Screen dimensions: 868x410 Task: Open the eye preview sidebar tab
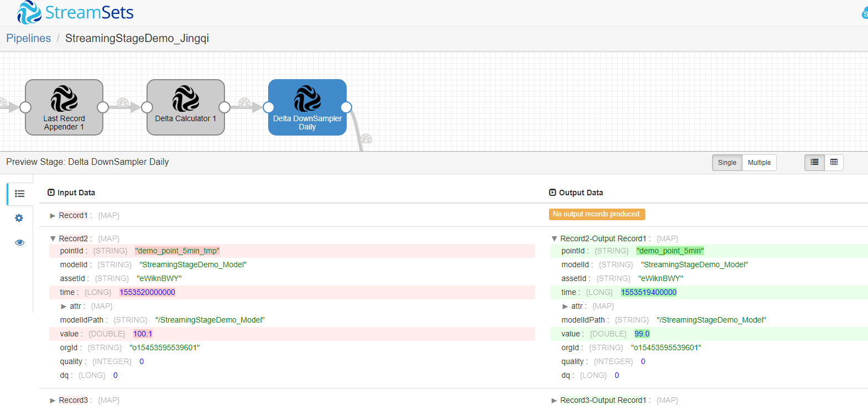(x=19, y=242)
